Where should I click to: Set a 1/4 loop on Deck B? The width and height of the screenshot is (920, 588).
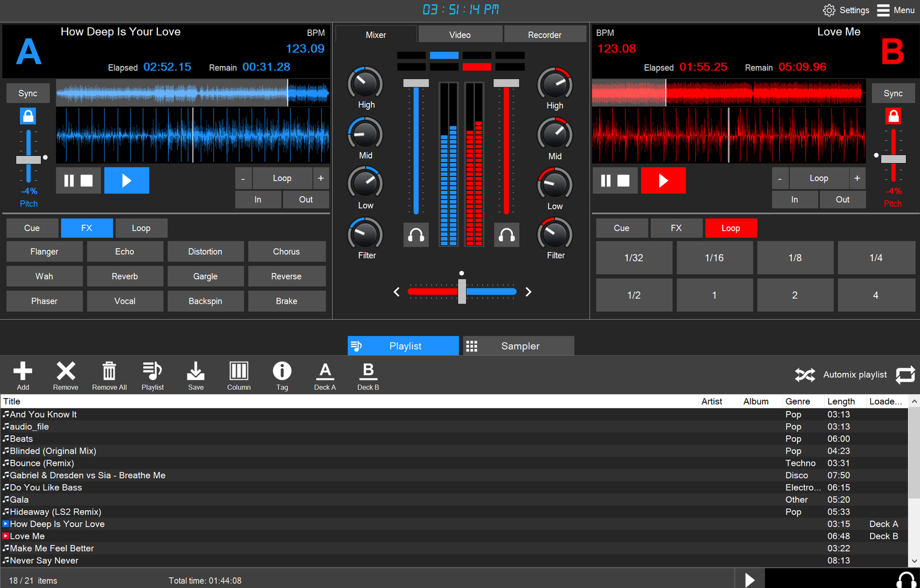pyautogui.click(x=876, y=257)
